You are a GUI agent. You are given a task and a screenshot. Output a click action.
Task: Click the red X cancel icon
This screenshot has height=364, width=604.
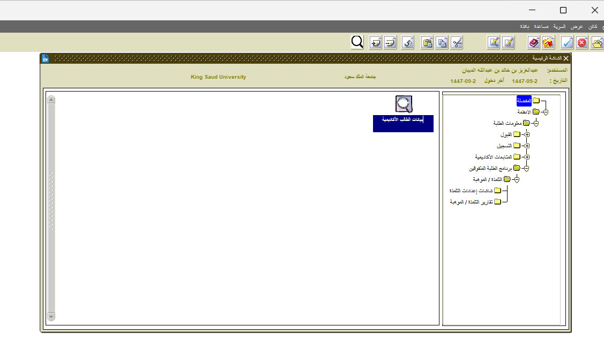click(x=582, y=43)
